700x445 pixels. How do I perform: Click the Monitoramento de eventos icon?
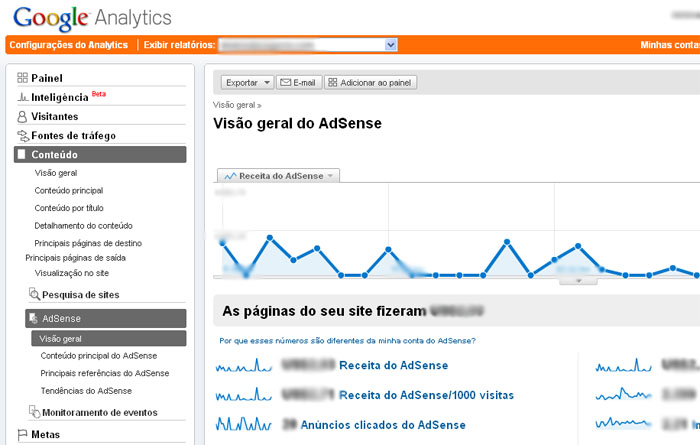point(34,412)
